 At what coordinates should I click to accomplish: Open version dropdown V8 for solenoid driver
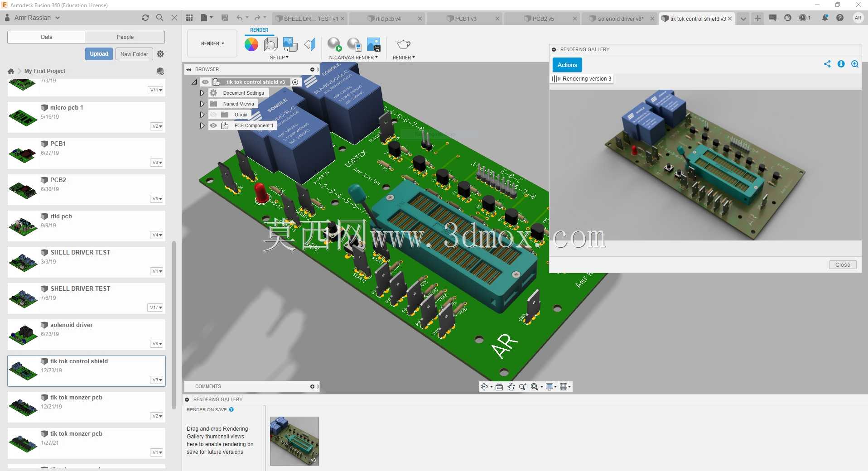click(x=157, y=344)
